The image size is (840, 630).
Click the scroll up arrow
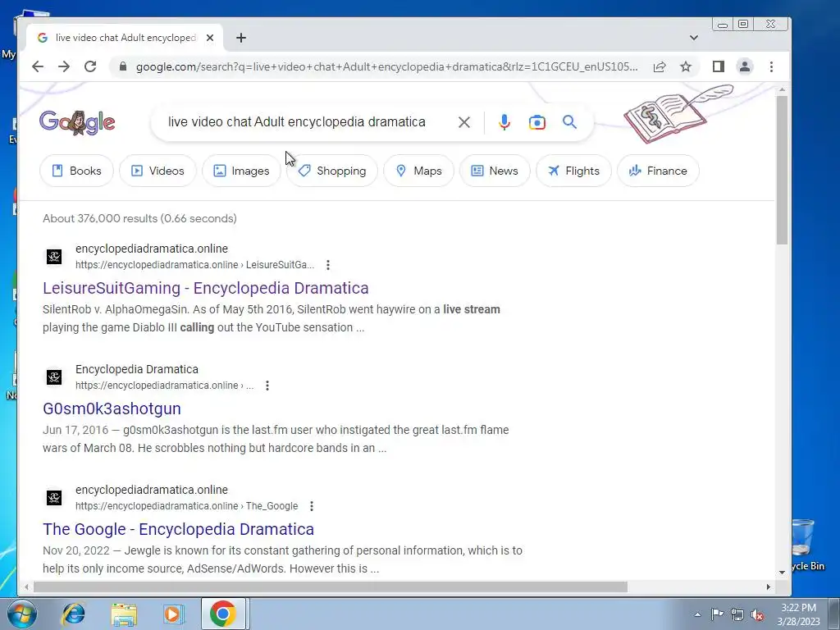(x=782, y=90)
